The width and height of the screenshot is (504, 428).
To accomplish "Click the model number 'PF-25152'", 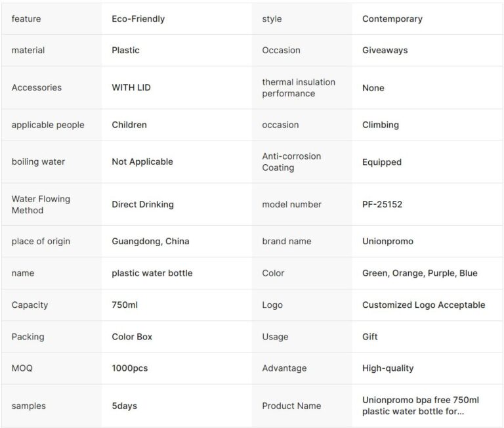I will pyautogui.click(x=382, y=204).
